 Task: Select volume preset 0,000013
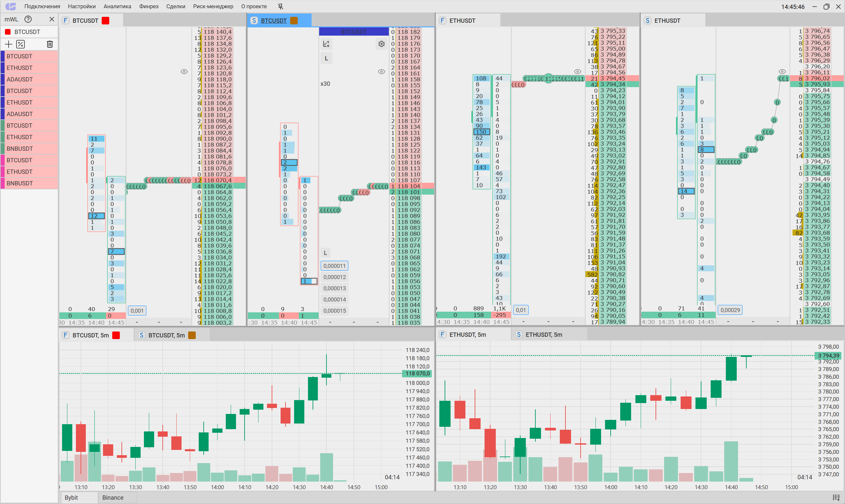[x=334, y=288]
